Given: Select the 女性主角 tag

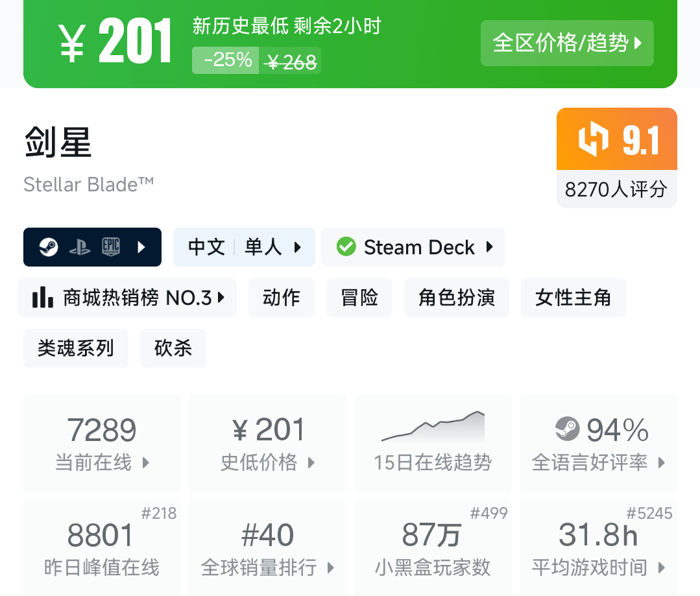Looking at the screenshot, I should [x=573, y=298].
